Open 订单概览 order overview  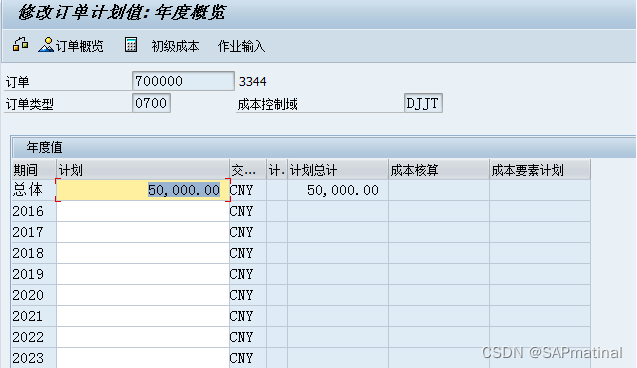point(71,46)
